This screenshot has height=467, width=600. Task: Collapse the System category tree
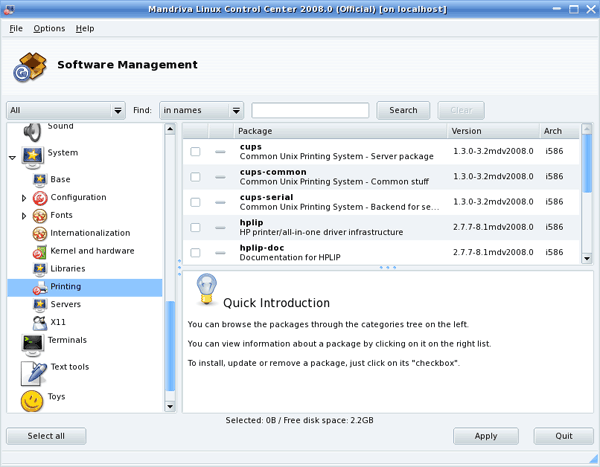(x=12, y=158)
